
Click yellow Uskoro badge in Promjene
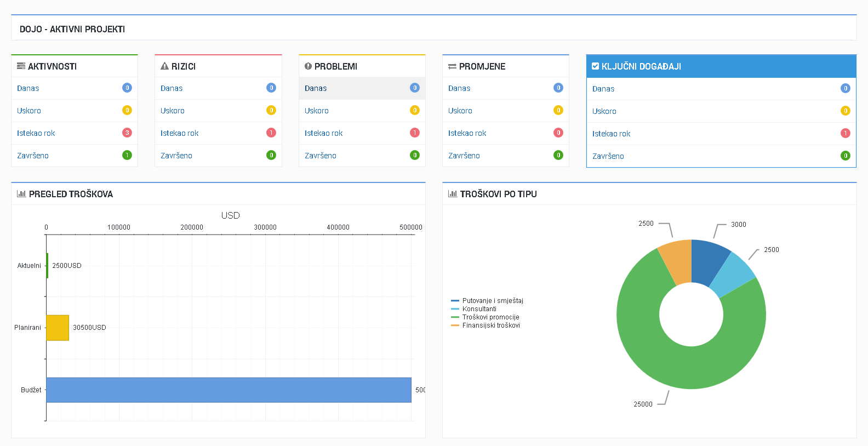[x=558, y=110]
